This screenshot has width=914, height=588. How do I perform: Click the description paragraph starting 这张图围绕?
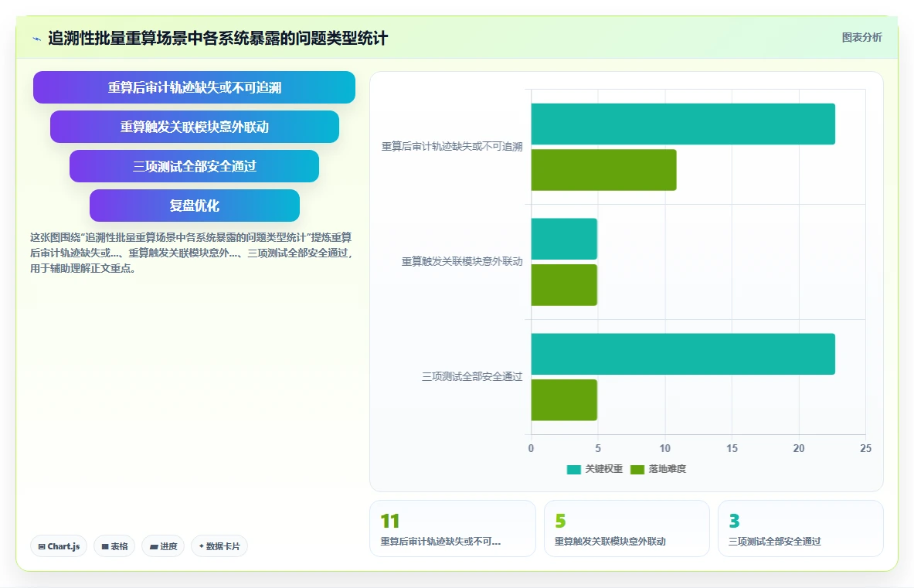pos(191,253)
